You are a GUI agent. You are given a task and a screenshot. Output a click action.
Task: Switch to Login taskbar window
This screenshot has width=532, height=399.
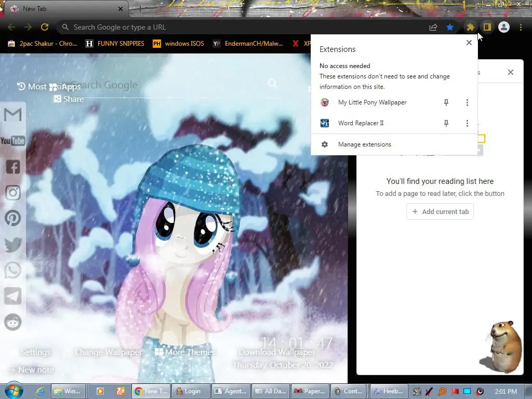190,391
